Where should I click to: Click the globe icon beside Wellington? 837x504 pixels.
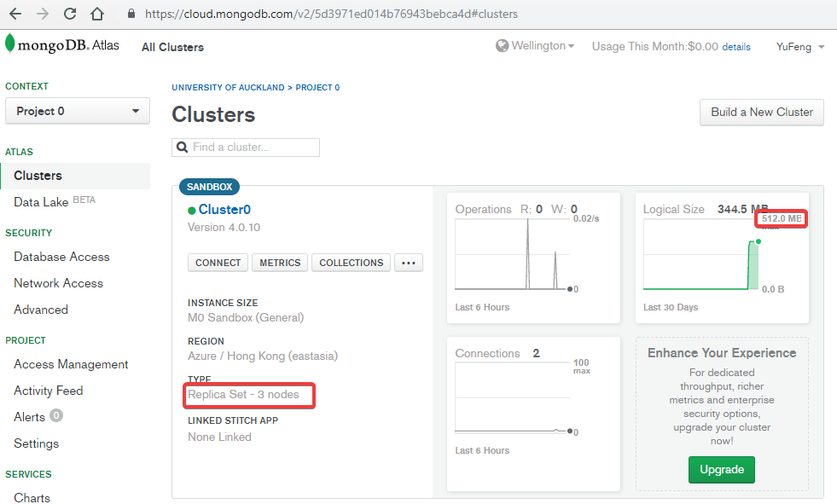502,46
